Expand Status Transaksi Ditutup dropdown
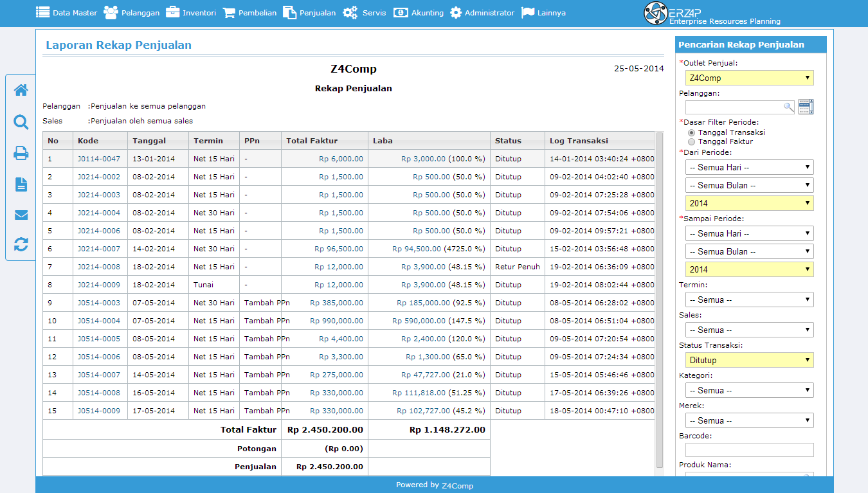 pos(750,360)
